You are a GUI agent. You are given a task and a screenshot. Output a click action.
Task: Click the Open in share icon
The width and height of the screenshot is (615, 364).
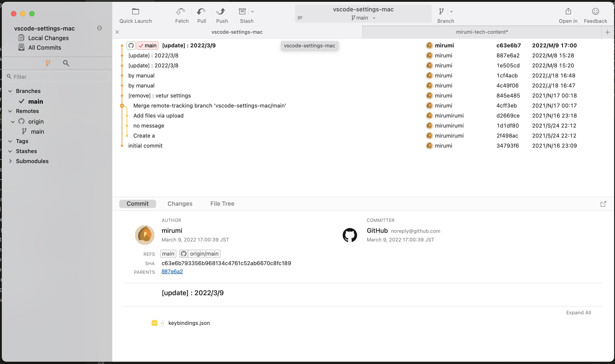[x=568, y=12]
